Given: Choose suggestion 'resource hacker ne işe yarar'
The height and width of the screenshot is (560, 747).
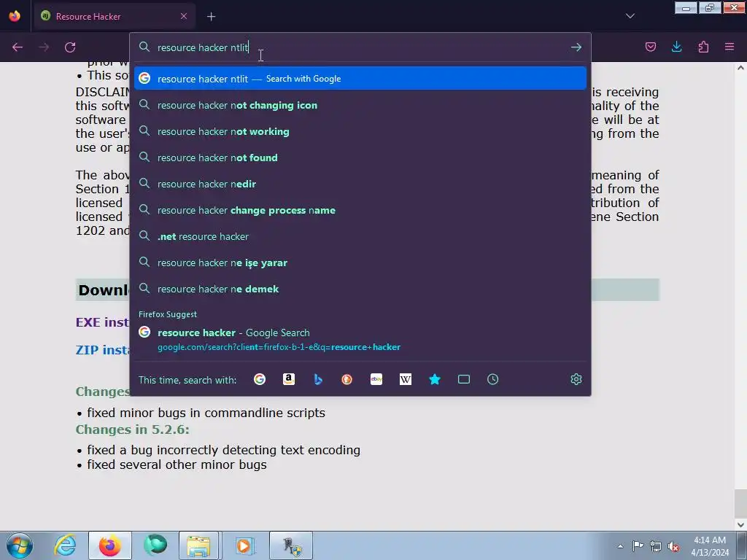Looking at the screenshot, I should tap(360, 262).
